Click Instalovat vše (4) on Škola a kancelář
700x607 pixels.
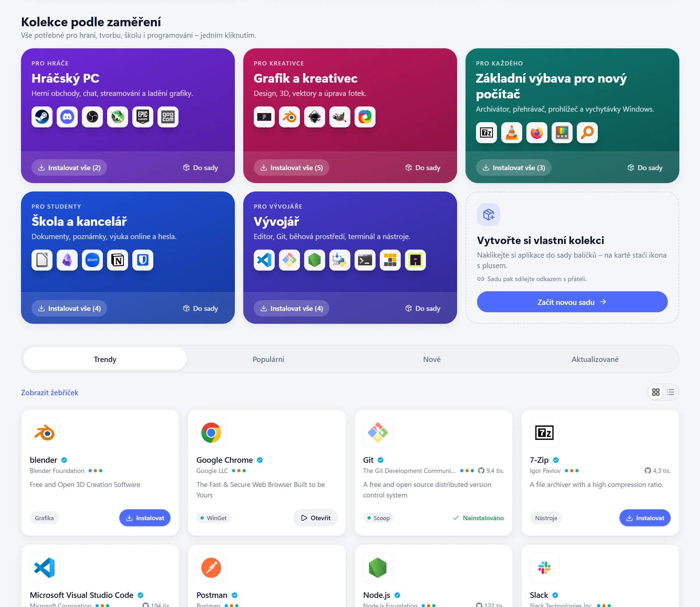click(x=69, y=308)
